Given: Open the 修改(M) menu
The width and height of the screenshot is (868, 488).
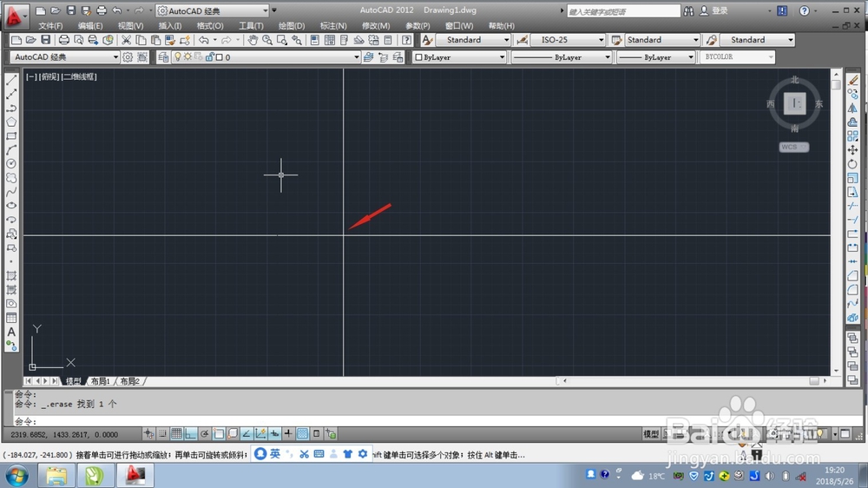Looking at the screenshot, I should click(x=376, y=26).
